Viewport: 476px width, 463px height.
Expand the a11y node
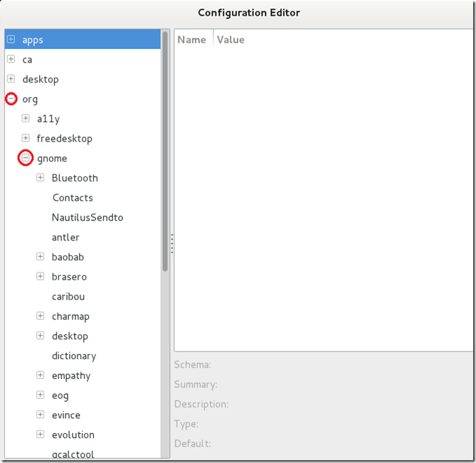[x=26, y=118]
